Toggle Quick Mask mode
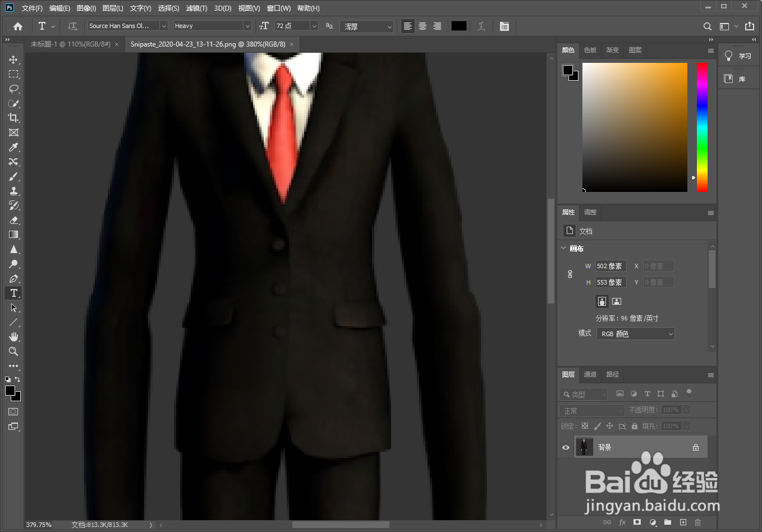 [x=13, y=412]
